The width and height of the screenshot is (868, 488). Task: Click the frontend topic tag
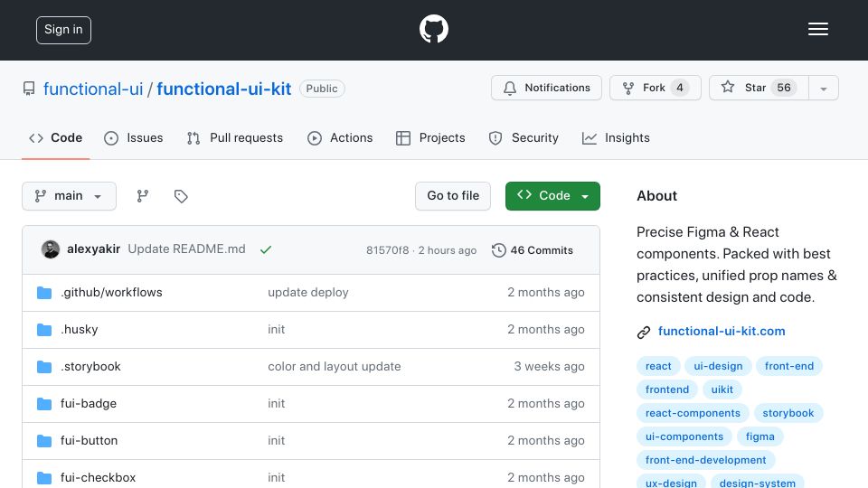[x=667, y=389]
